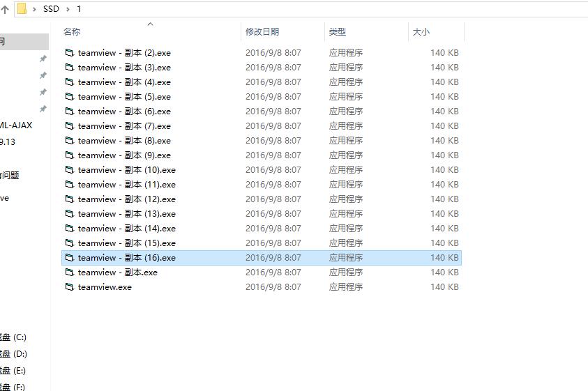Select file name teamview - 副本 (6).exe

124,112
